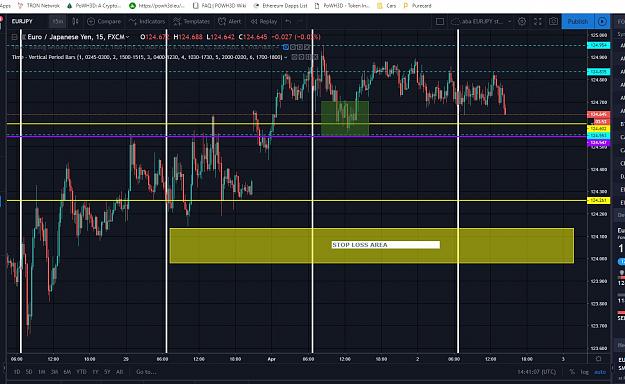This screenshot has width=625, height=384.
Task: Click the undo arrow icon
Action: (288, 21)
